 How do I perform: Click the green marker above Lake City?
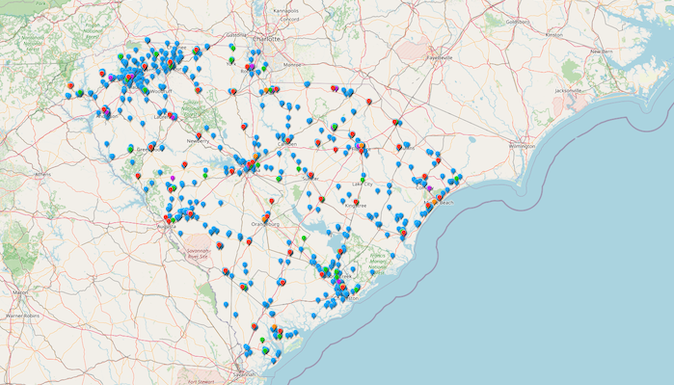(x=362, y=180)
